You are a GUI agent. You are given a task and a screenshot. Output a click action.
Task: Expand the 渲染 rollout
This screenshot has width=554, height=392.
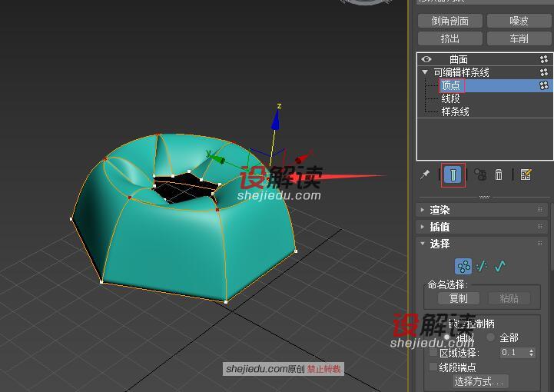pyautogui.click(x=422, y=210)
